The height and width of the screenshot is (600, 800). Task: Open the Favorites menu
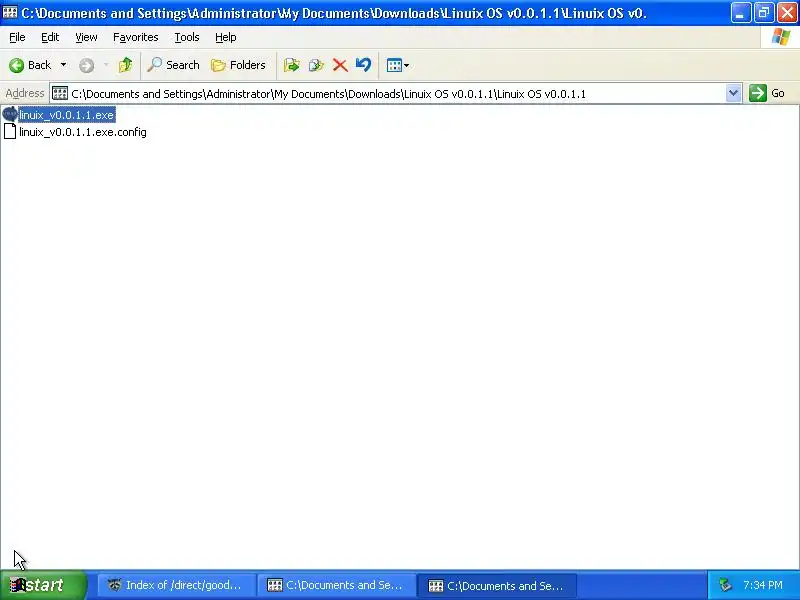[136, 37]
